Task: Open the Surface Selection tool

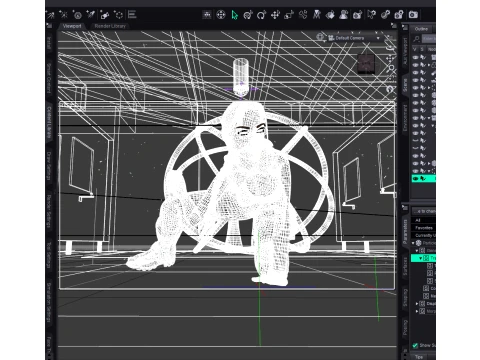Action: (x=330, y=15)
